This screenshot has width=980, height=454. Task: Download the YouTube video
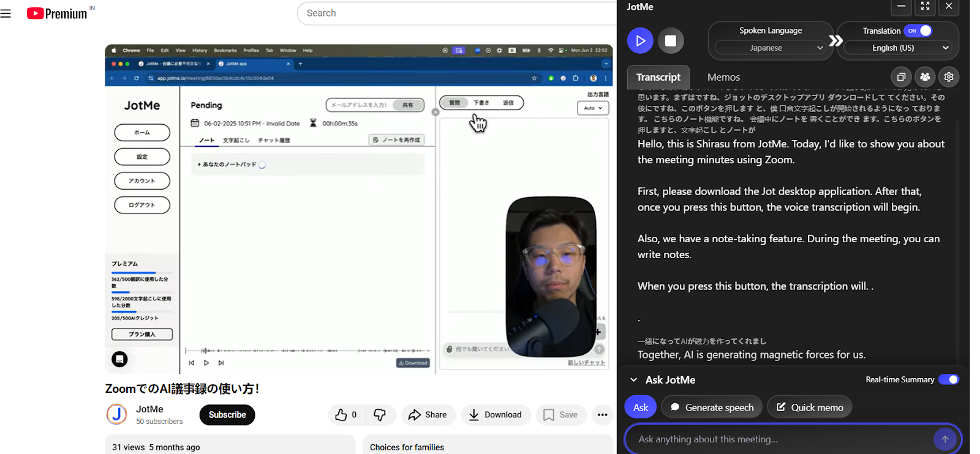tap(496, 415)
